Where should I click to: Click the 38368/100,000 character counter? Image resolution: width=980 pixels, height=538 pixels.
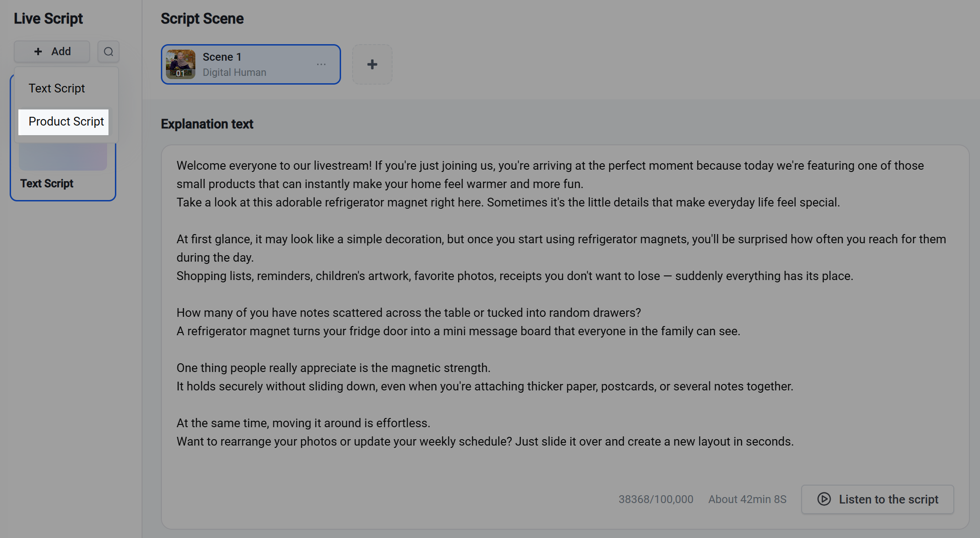[655, 499]
